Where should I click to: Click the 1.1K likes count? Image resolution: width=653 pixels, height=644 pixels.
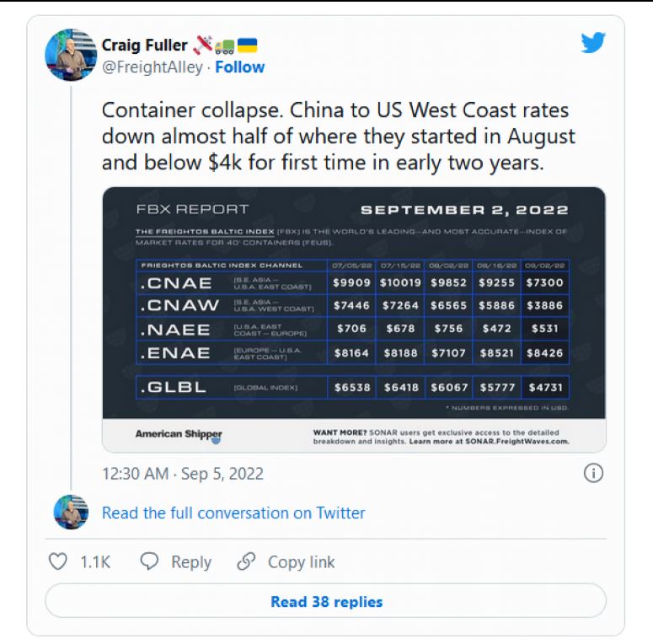coord(95,562)
